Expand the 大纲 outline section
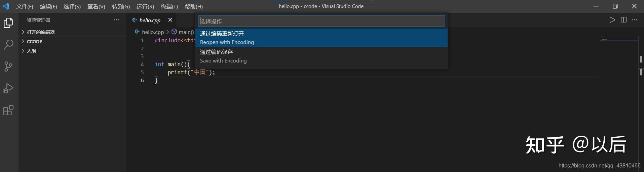 [x=32, y=51]
